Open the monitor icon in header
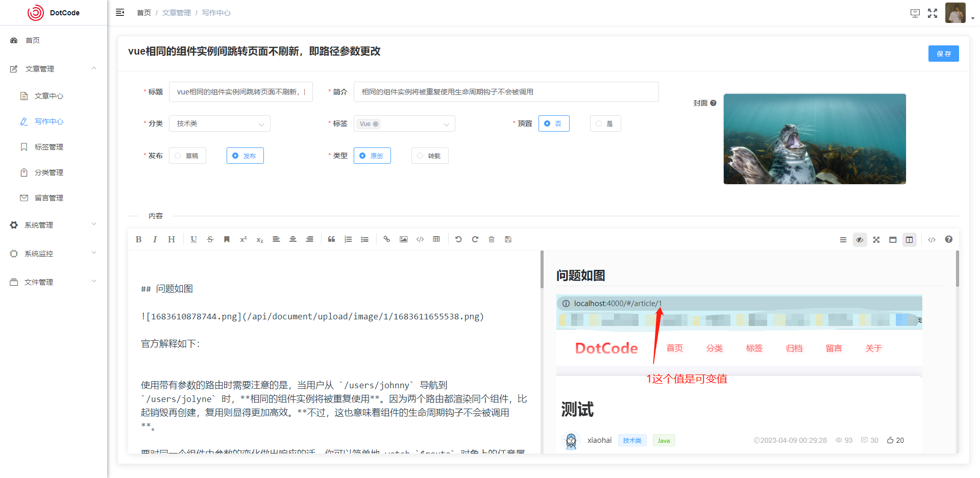 point(915,13)
